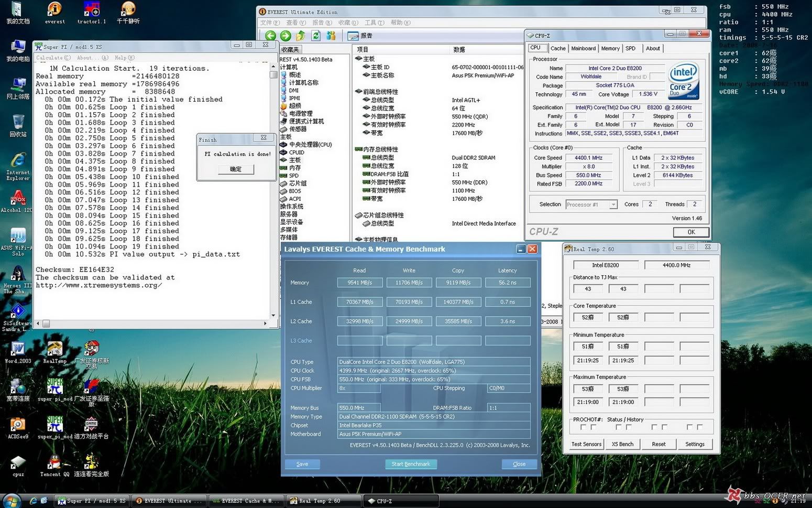
Task: Tick the last PROCHOT# checkbox in Real Temp
Action: [700, 427]
